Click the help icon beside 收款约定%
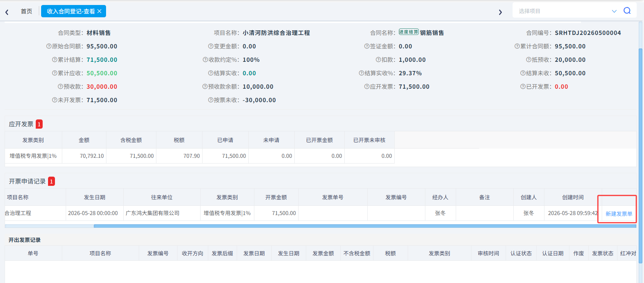This screenshot has height=283, width=644. [205, 60]
